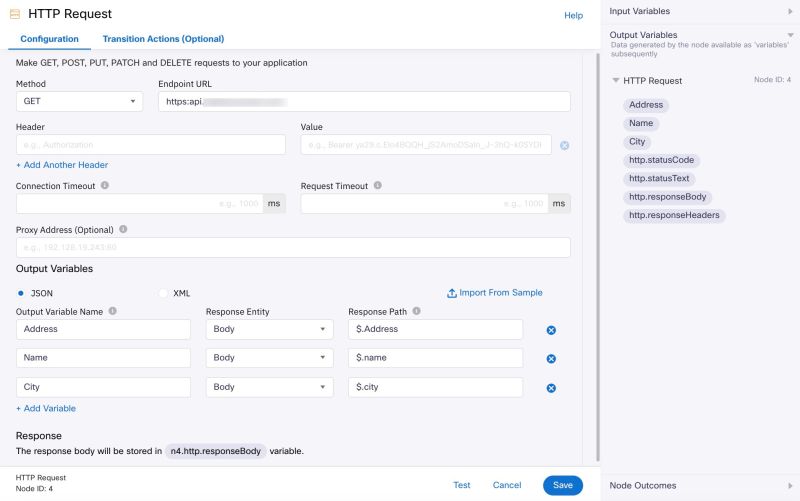Click + Add Another Header
800x501 pixels.
click(x=62, y=165)
